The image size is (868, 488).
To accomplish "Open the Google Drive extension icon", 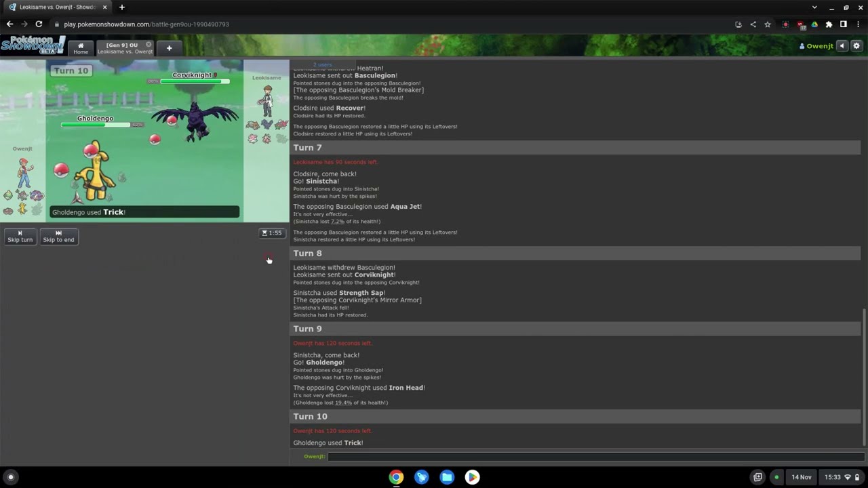I will [814, 24].
